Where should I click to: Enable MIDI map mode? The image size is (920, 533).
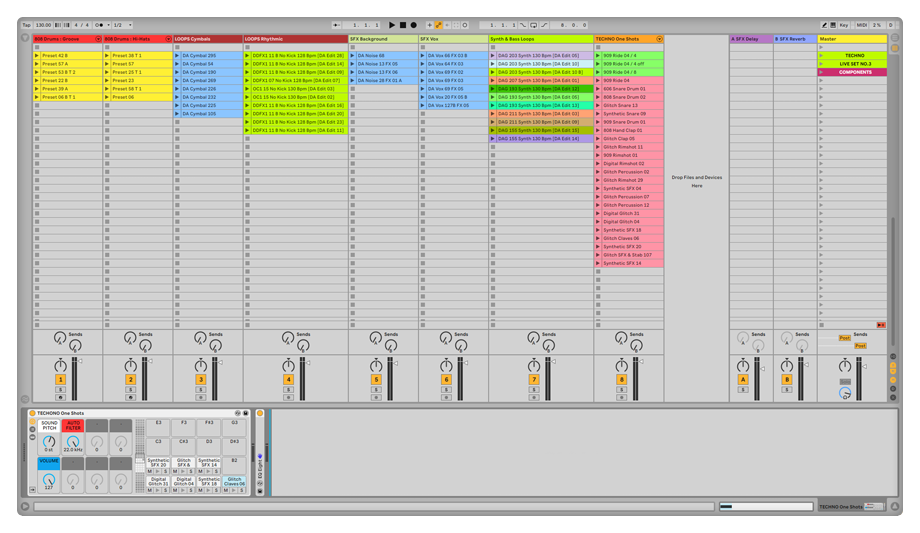coord(861,25)
